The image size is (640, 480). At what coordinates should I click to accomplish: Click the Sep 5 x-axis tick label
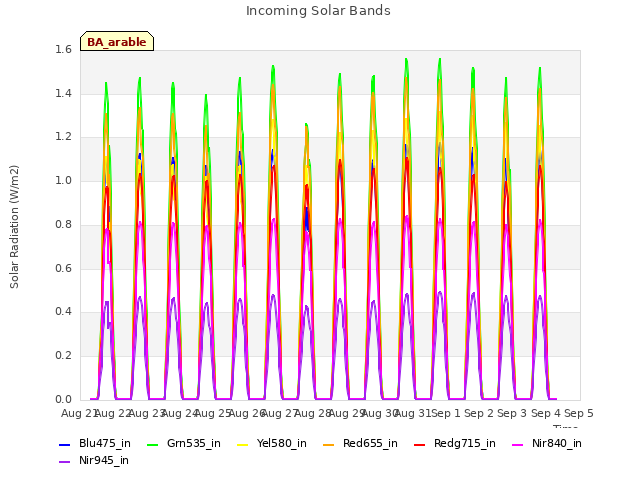coord(579,413)
